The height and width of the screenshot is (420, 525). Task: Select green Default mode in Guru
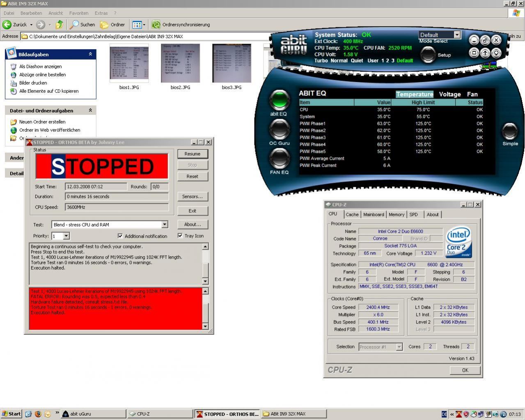(x=405, y=61)
